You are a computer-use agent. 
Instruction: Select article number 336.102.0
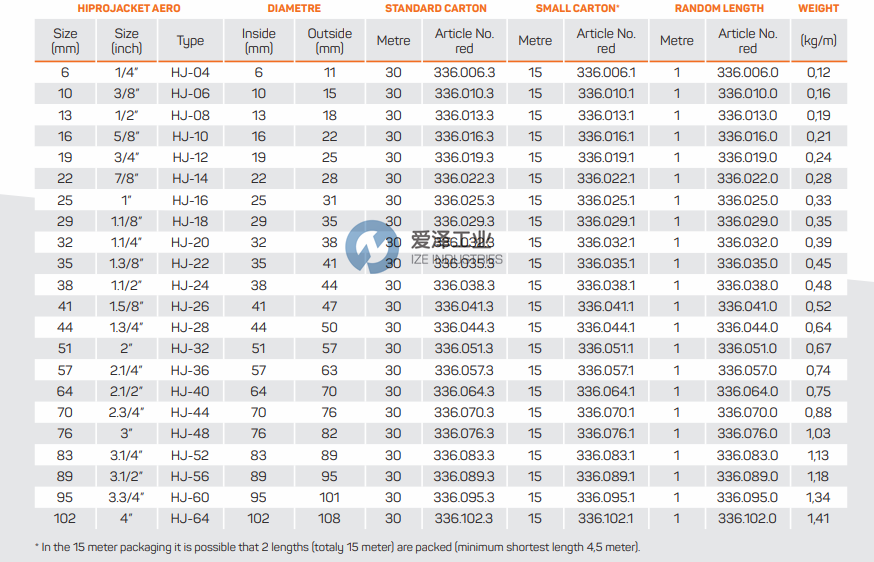pos(747,519)
